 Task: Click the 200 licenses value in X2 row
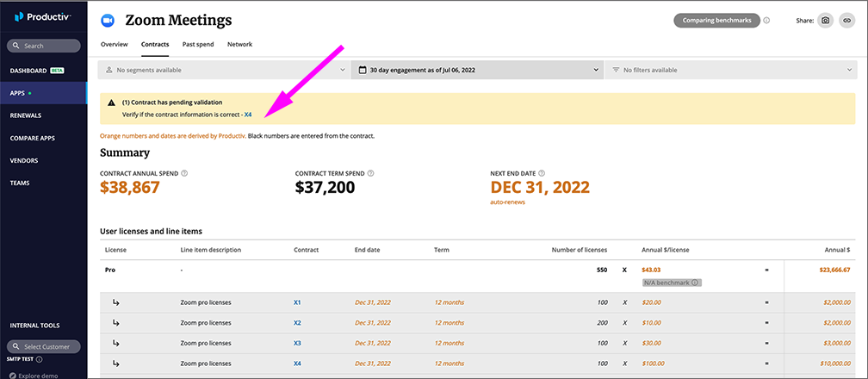[x=602, y=322]
